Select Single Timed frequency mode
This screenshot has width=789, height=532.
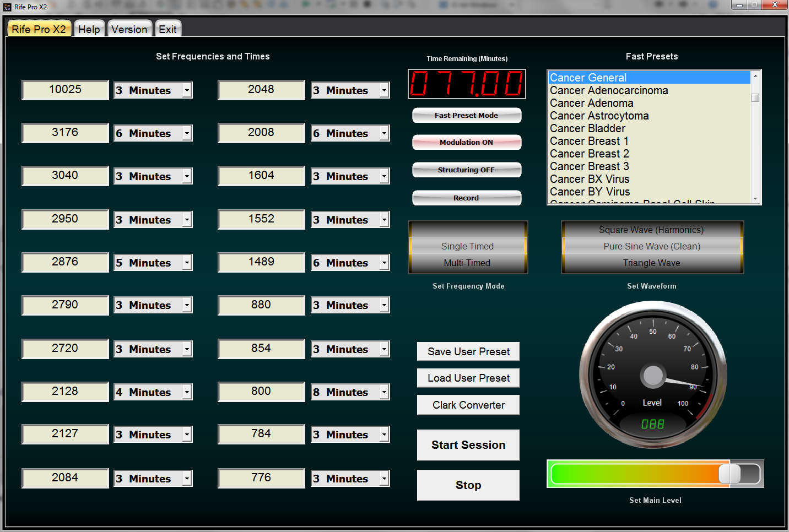[x=467, y=246]
